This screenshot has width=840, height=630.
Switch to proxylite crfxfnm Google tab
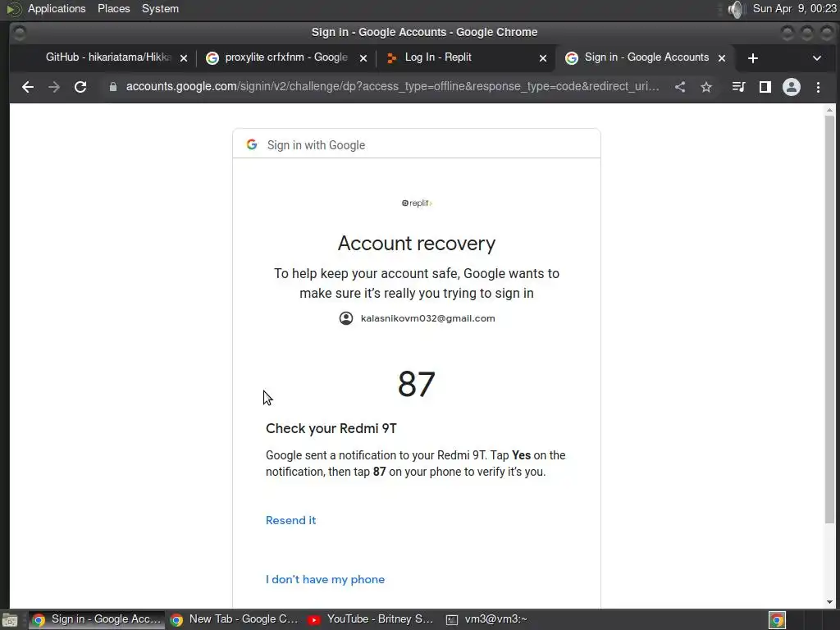click(x=286, y=57)
